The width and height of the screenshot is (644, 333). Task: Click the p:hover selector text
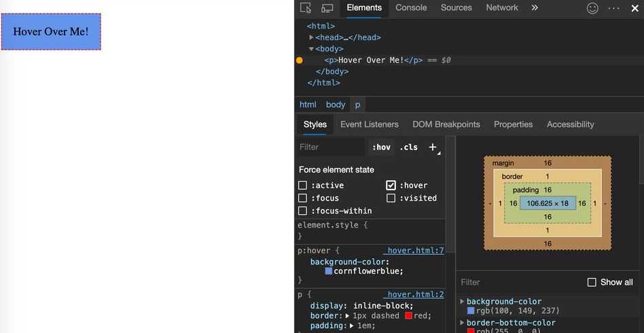(314, 251)
